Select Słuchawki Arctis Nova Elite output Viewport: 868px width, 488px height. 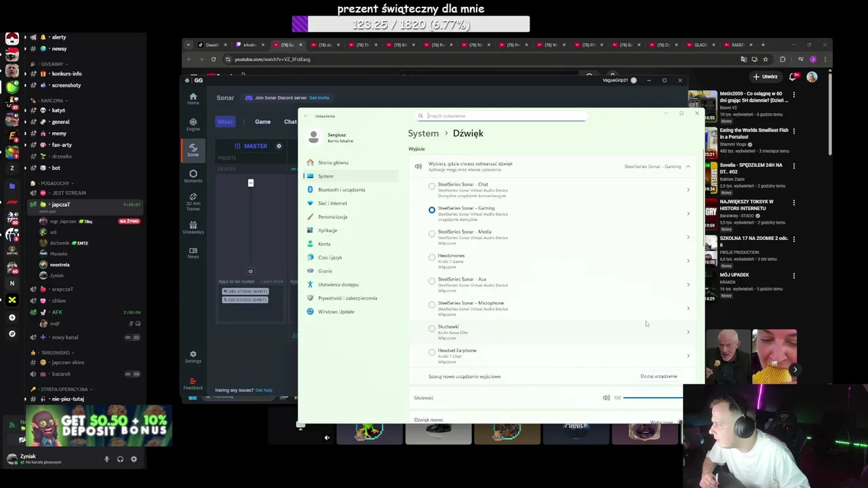click(x=432, y=329)
